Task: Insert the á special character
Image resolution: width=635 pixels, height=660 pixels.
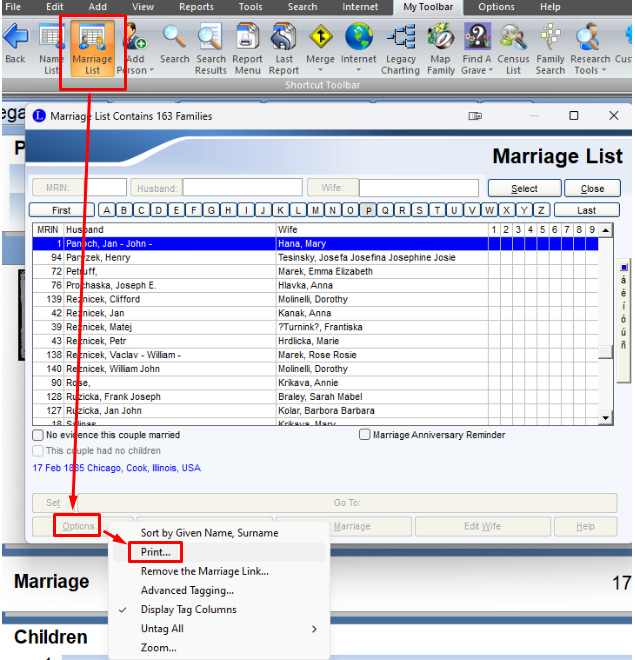Action: coord(623,279)
